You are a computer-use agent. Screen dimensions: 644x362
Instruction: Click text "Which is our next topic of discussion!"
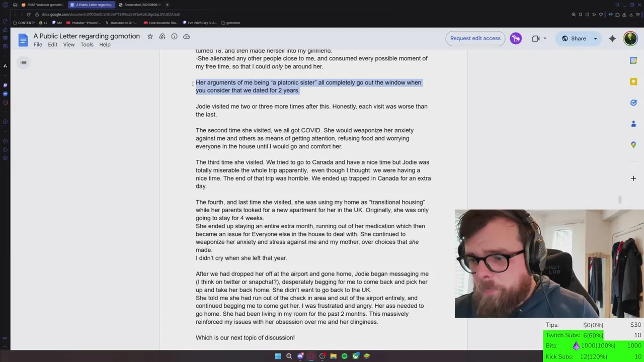tap(245, 338)
